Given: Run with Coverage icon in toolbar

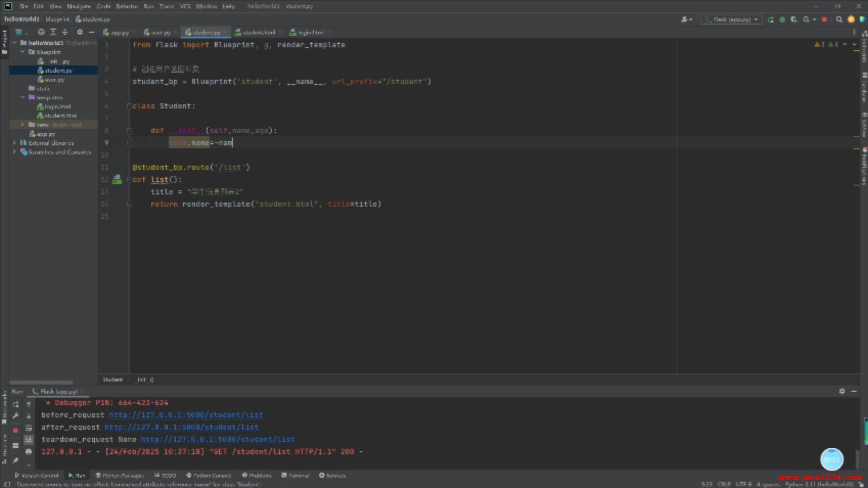Looking at the screenshot, I should pyautogui.click(x=794, y=19).
